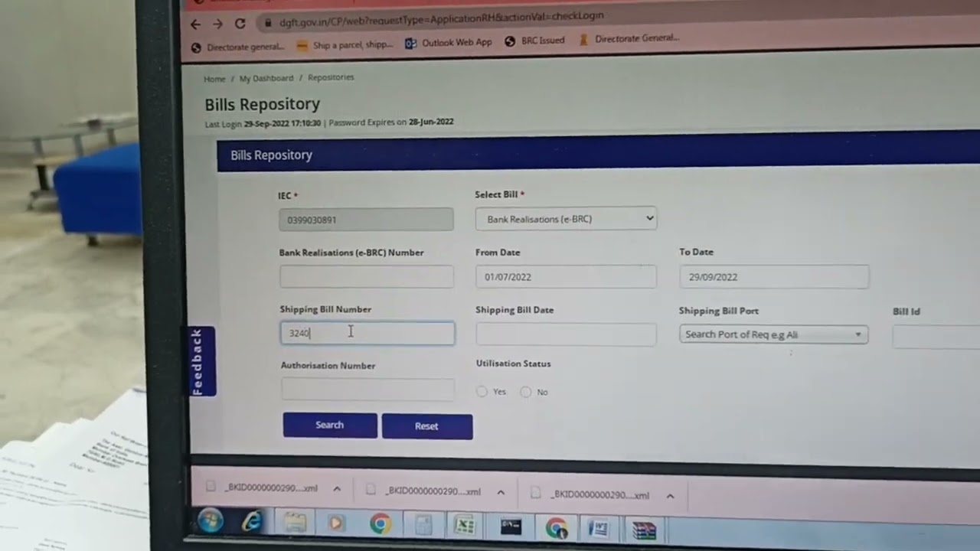This screenshot has width=980, height=551.
Task: Open the third downloaded _BKID xml file
Action: click(x=591, y=495)
